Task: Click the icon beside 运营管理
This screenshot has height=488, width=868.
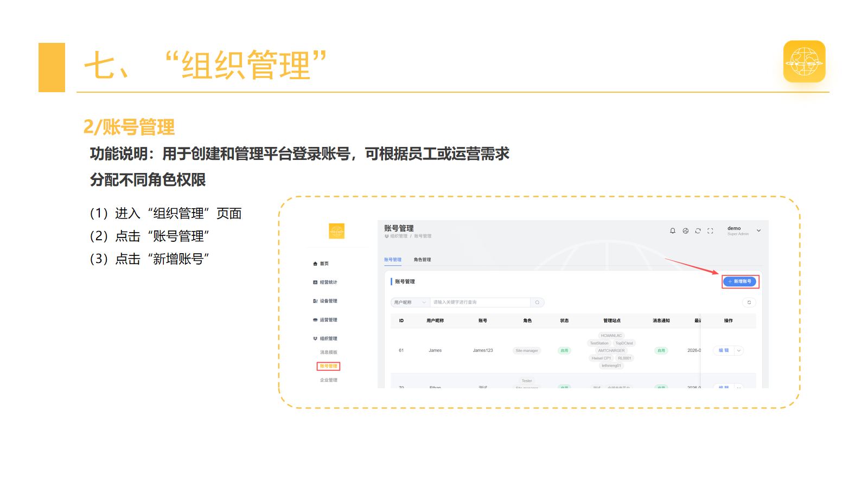Action: (x=315, y=320)
